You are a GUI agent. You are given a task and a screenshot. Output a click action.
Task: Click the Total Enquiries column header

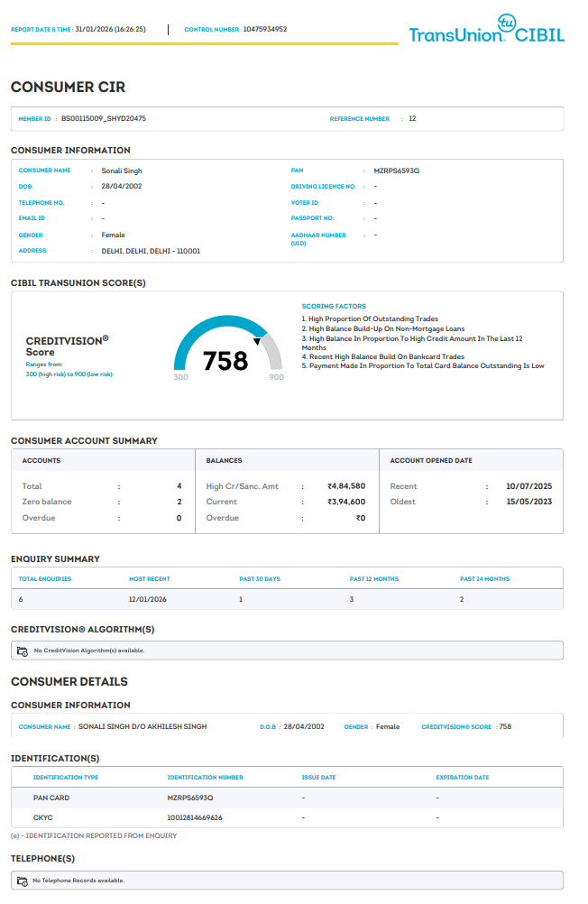click(x=45, y=579)
